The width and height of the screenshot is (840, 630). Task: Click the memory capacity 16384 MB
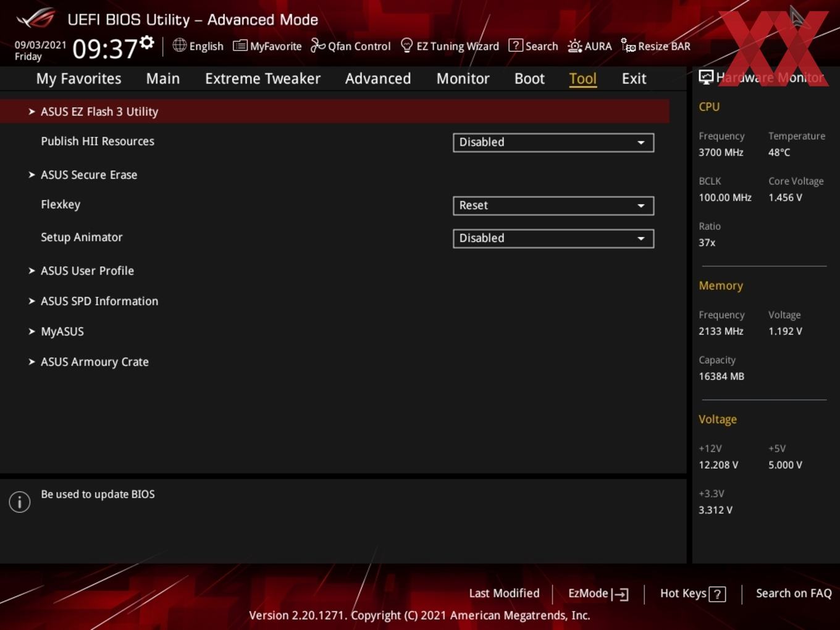pos(721,376)
